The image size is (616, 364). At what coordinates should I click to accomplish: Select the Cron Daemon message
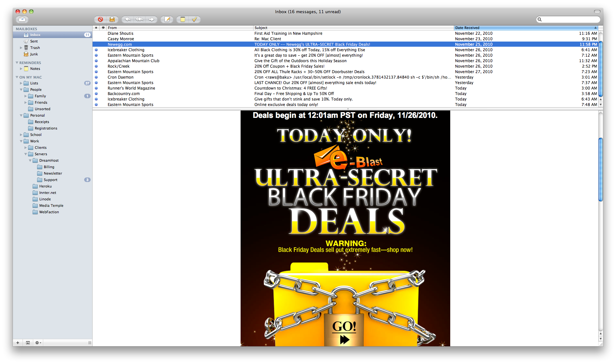coord(345,77)
